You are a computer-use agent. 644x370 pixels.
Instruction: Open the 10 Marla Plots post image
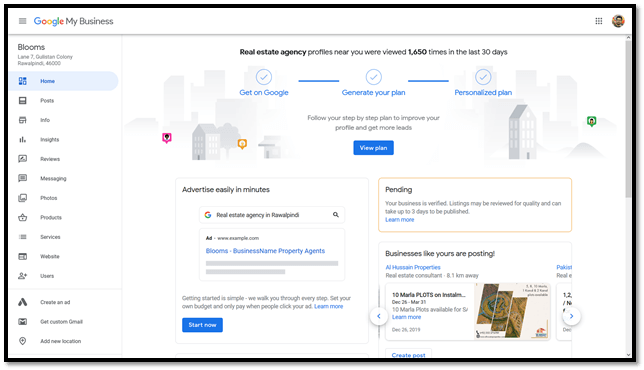point(512,311)
